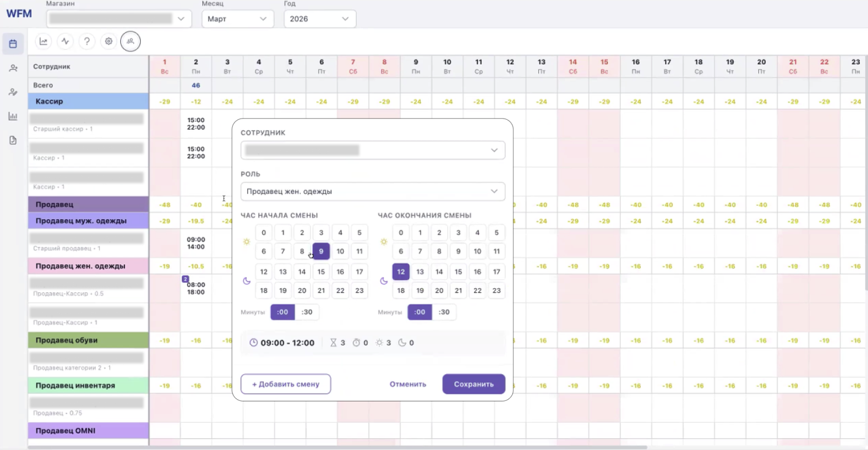Open the Роль dropdown showing Продавец жен. одежды
Image resolution: width=868 pixels, height=450 pixels.
[373, 191]
